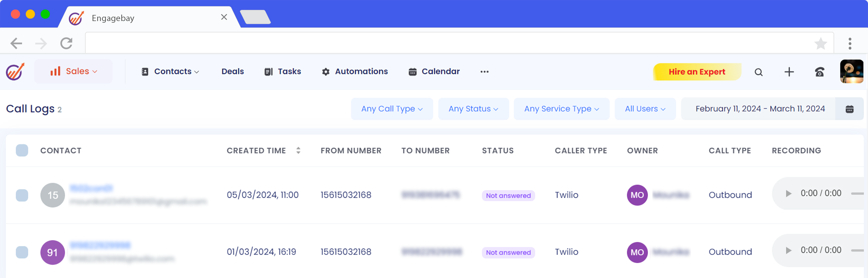Screen dimensions: 868x278
Task: Reload the page using refresh icon
Action: (66, 43)
